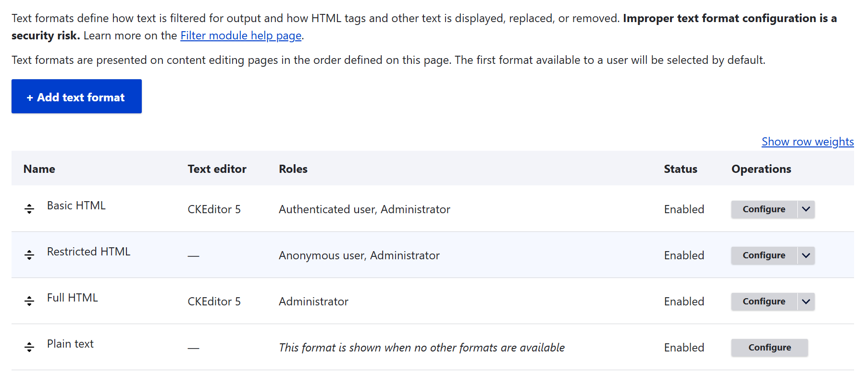Expand the Restricted HTML operations dropdown arrow

click(x=806, y=255)
